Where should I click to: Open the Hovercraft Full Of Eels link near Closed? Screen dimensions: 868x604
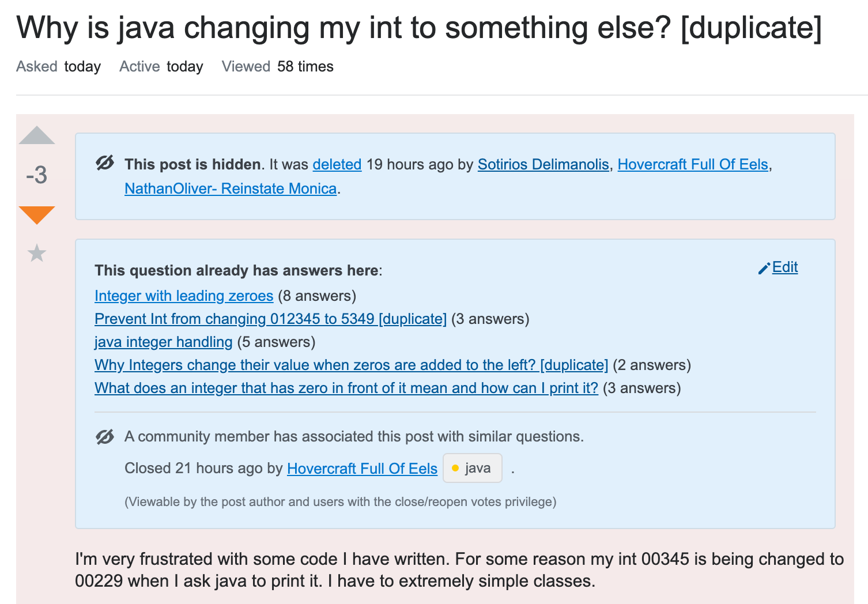point(363,469)
